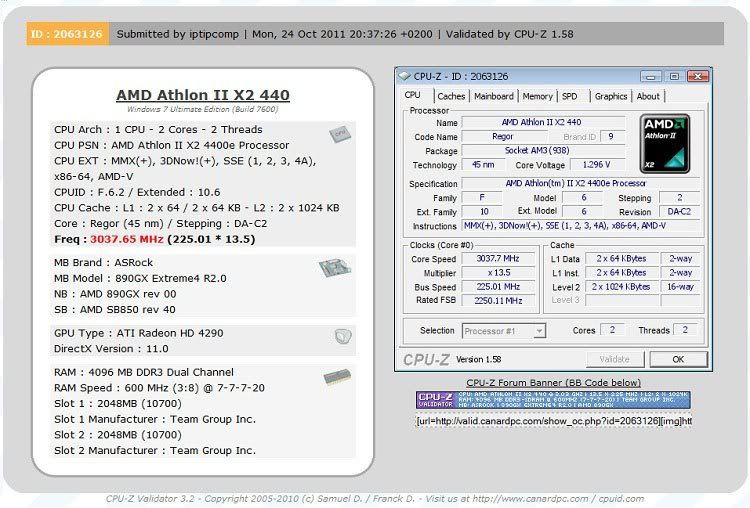The image size is (750, 508).
Task: Click the Code Name value Regor
Action: [503, 136]
